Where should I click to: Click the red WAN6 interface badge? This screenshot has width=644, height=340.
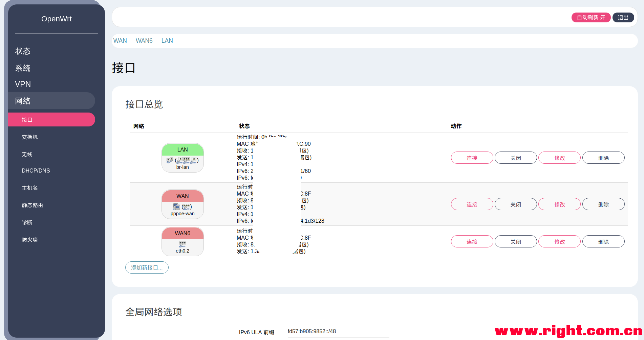183,233
